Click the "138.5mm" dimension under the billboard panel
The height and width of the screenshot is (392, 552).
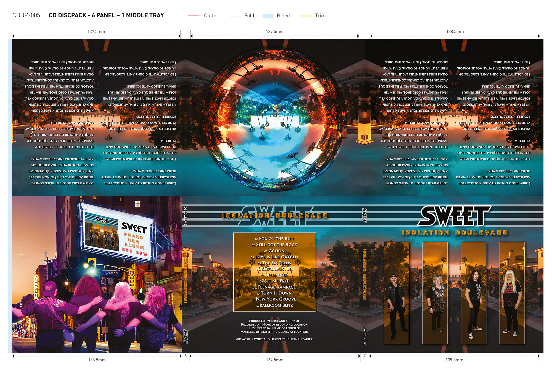pyautogui.click(x=97, y=360)
